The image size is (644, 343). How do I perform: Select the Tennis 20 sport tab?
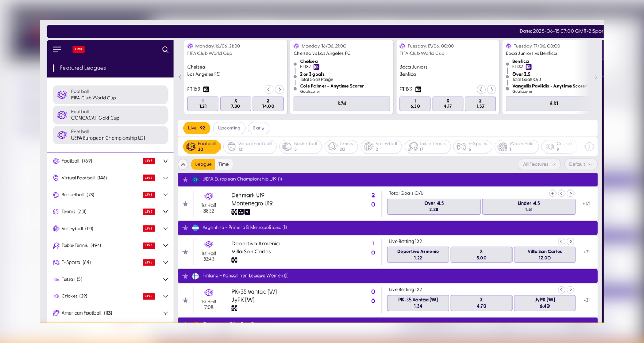click(341, 147)
